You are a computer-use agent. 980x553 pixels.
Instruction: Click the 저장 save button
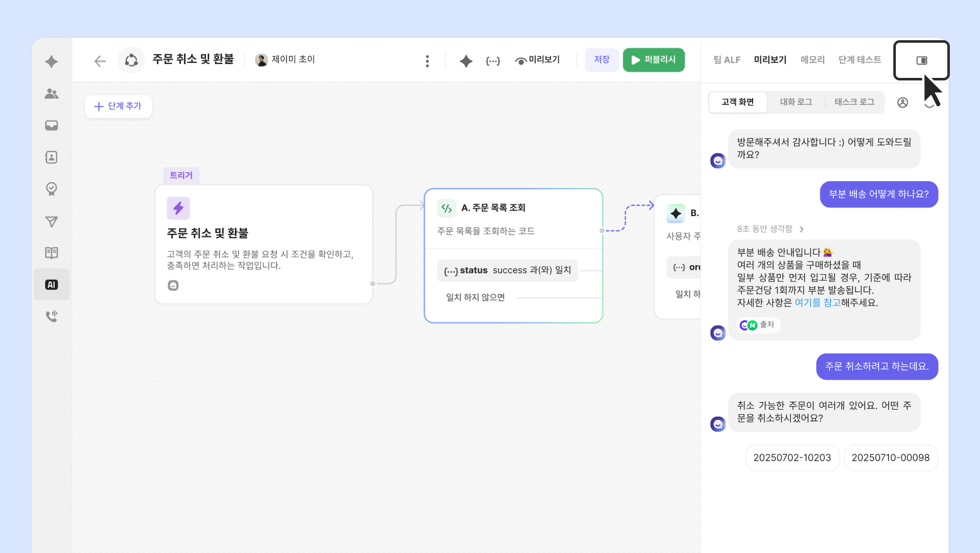[602, 60]
